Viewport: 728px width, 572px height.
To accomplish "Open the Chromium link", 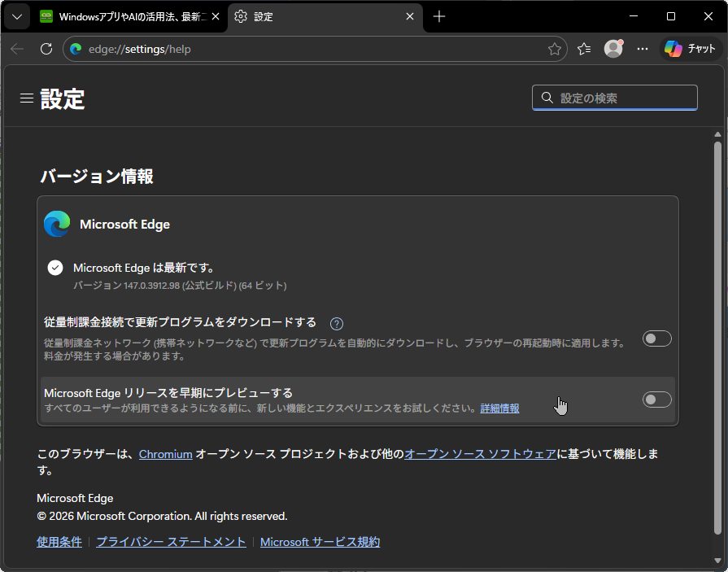I will [166, 454].
